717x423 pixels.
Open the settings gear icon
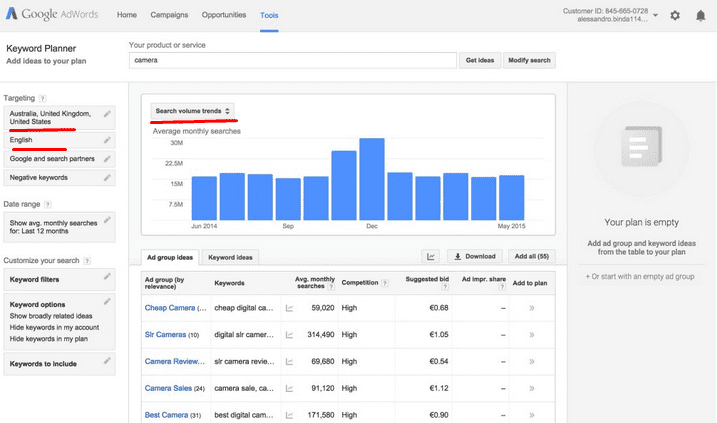[675, 16]
